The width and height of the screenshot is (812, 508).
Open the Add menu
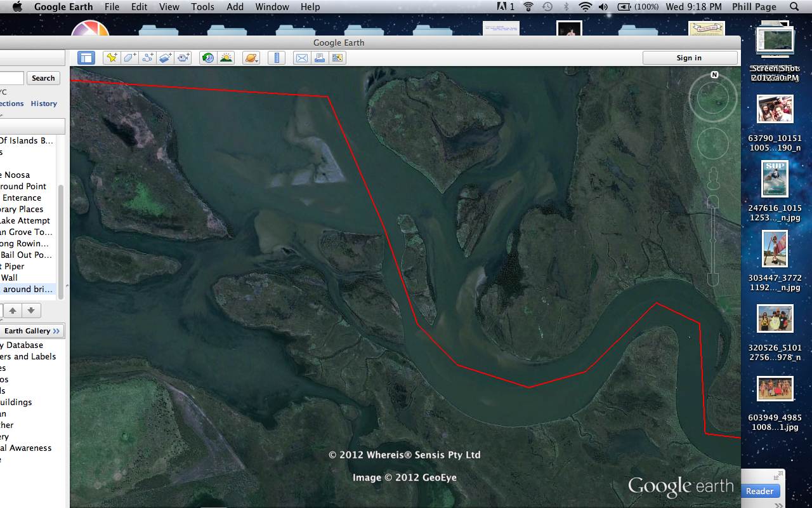point(235,6)
